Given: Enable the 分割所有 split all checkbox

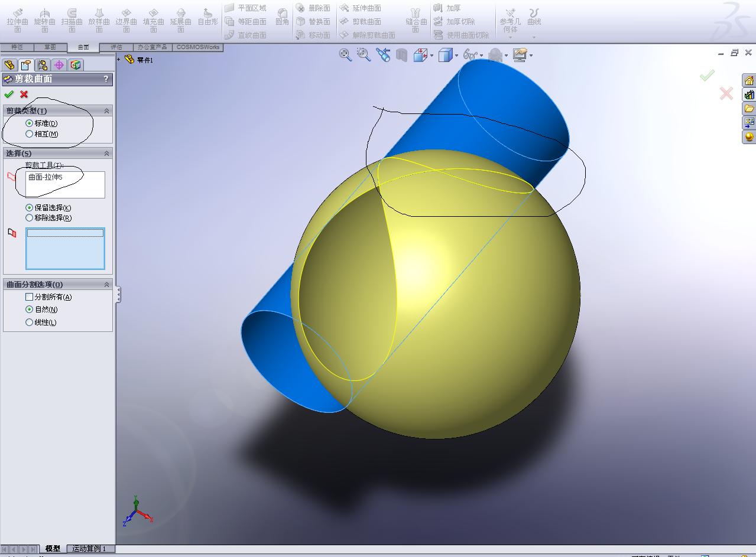Looking at the screenshot, I should coord(30,297).
